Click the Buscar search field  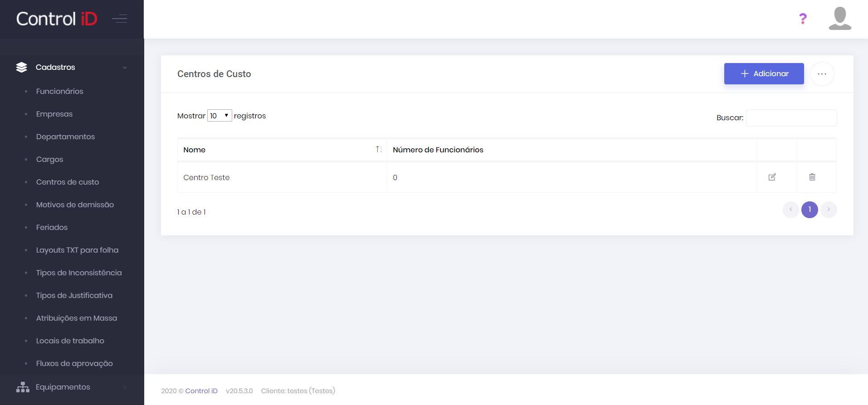791,118
